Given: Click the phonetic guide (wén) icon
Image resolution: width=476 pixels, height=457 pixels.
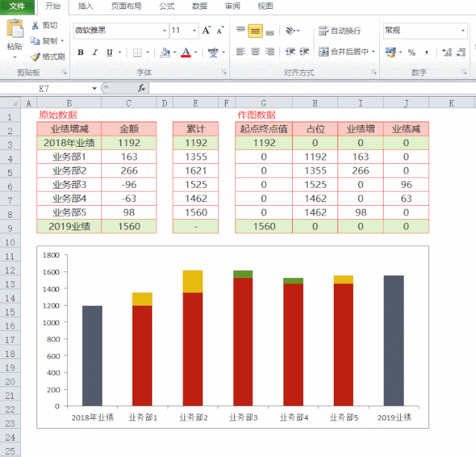Looking at the screenshot, I should tap(213, 53).
